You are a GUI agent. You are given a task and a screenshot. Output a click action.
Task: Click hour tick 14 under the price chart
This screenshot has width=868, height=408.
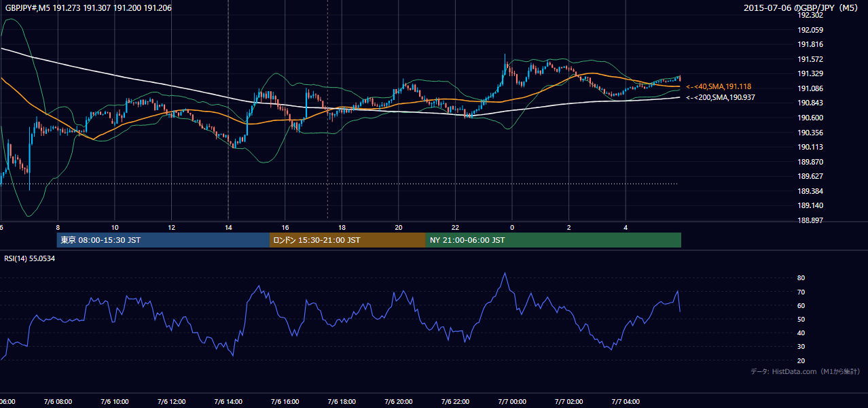coord(228,227)
